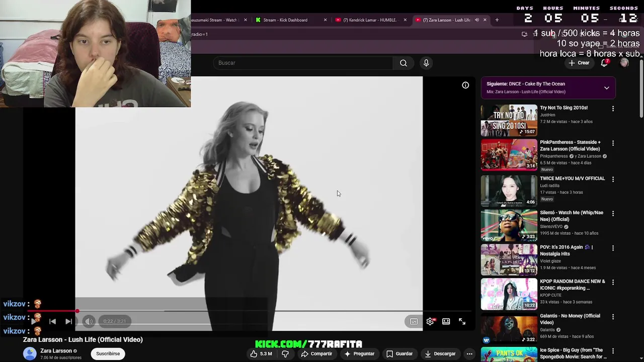The image size is (644, 362).
Task: Click the video info card icon
Action: [465, 85]
